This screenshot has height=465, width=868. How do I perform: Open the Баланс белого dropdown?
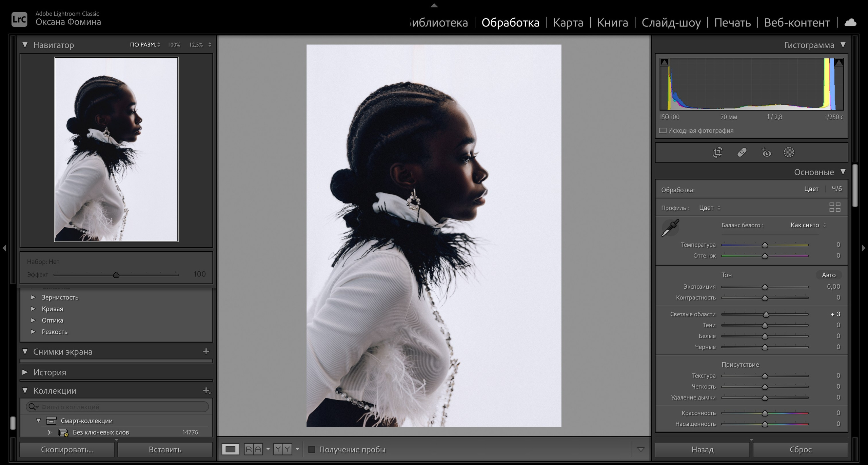click(x=808, y=225)
